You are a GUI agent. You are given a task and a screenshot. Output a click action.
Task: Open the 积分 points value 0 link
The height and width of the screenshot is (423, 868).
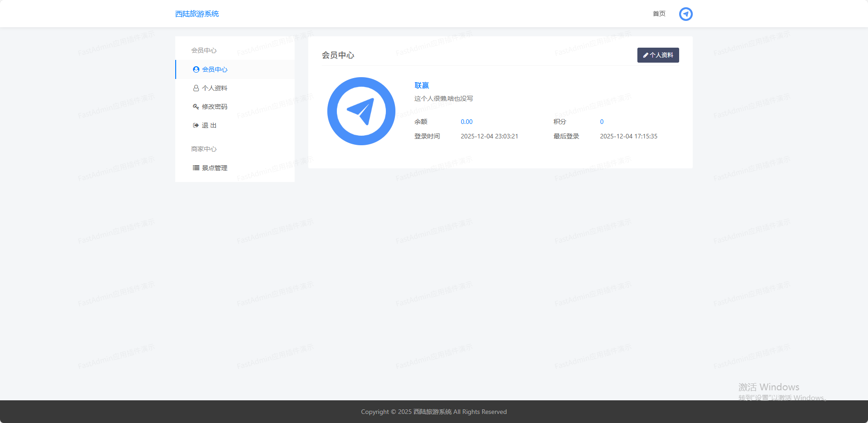(602, 122)
